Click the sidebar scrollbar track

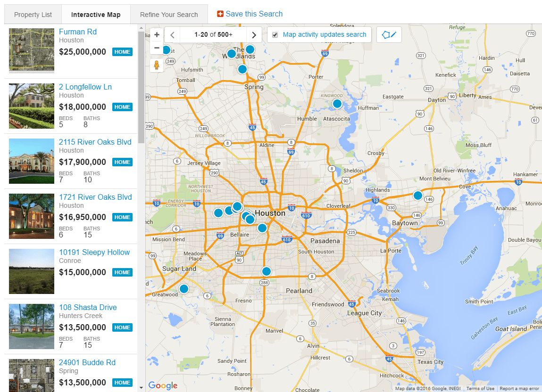pos(141,236)
